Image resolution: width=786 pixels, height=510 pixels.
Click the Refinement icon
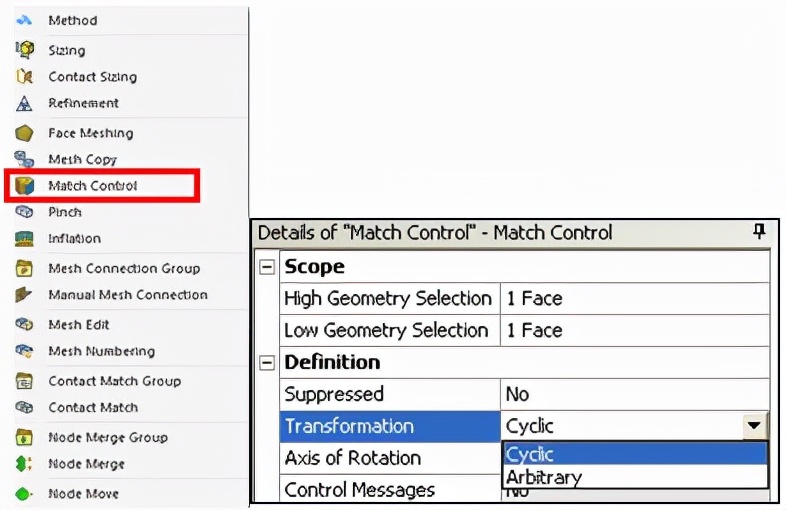point(25,103)
